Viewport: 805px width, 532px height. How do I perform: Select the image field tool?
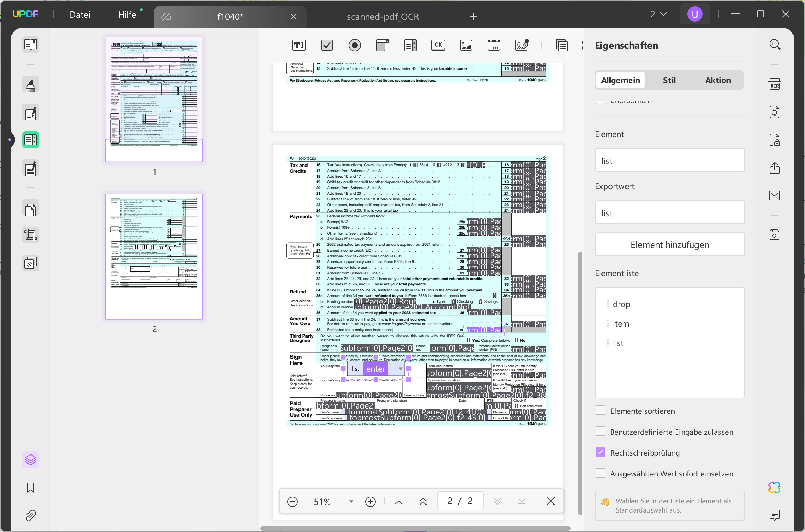466,45
